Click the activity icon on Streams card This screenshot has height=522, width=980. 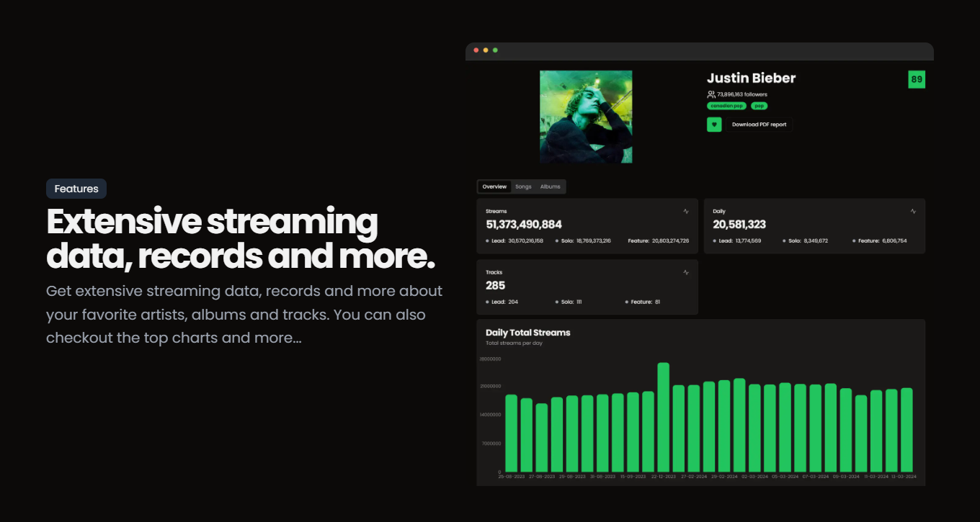tap(687, 211)
